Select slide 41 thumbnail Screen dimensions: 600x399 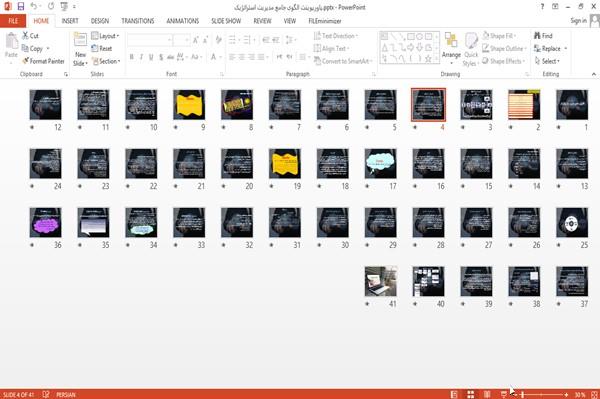click(381, 282)
